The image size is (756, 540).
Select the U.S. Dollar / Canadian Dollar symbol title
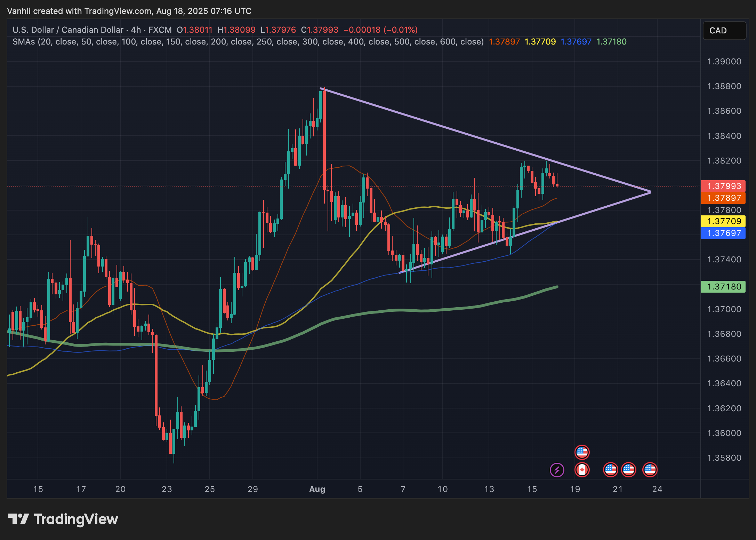tap(68, 30)
